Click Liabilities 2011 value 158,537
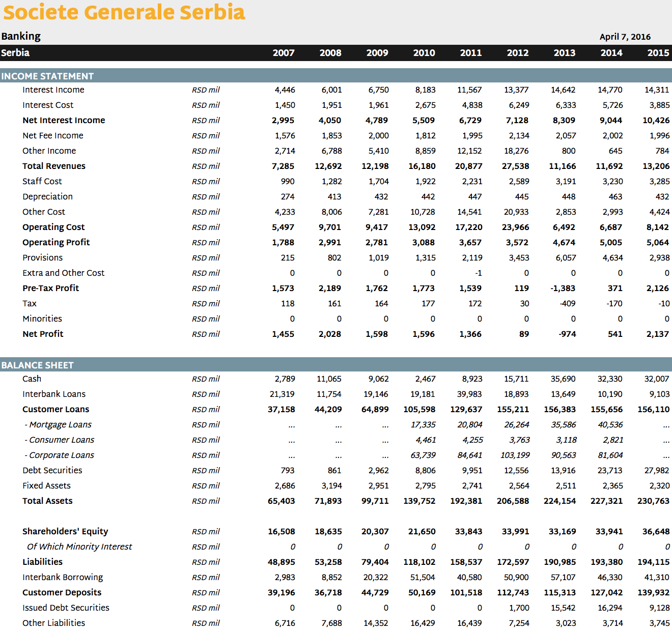This screenshot has height=631, width=672. point(466,562)
